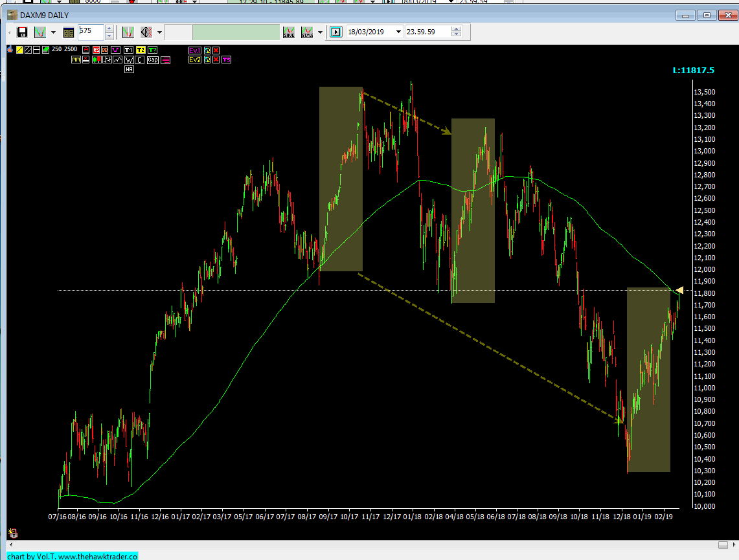Click the yellow Ev.2 button

coord(195,60)
